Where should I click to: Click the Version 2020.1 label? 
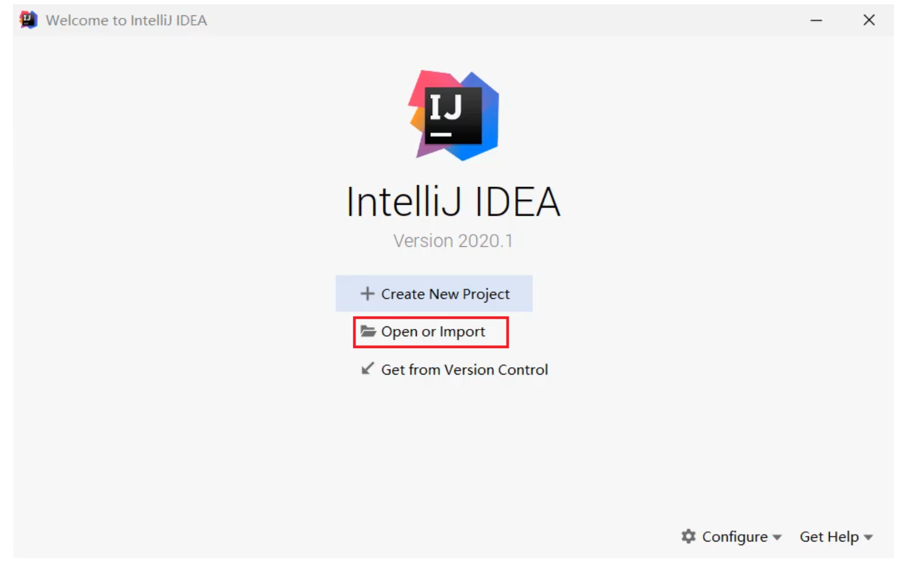(x=453, y=241)
